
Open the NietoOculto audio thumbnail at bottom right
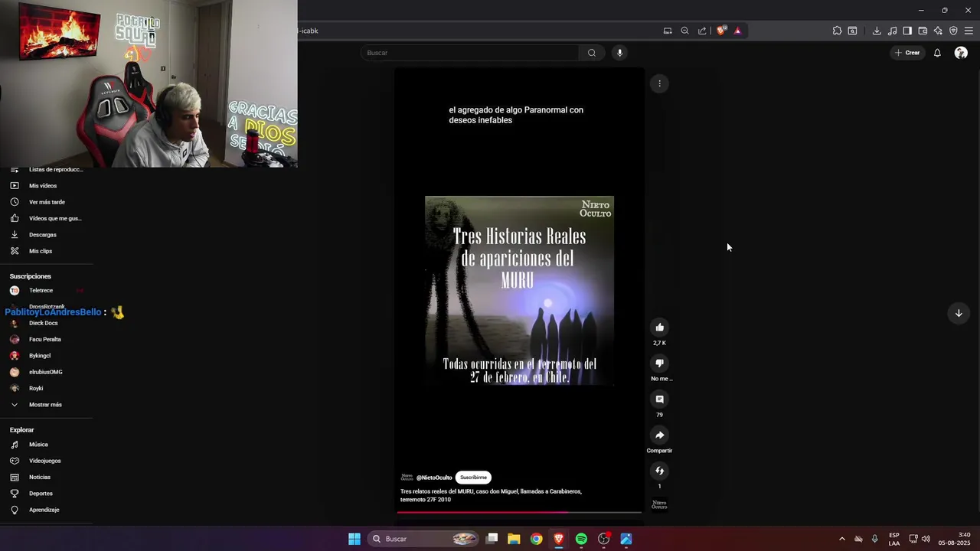[x=659, y=505]
